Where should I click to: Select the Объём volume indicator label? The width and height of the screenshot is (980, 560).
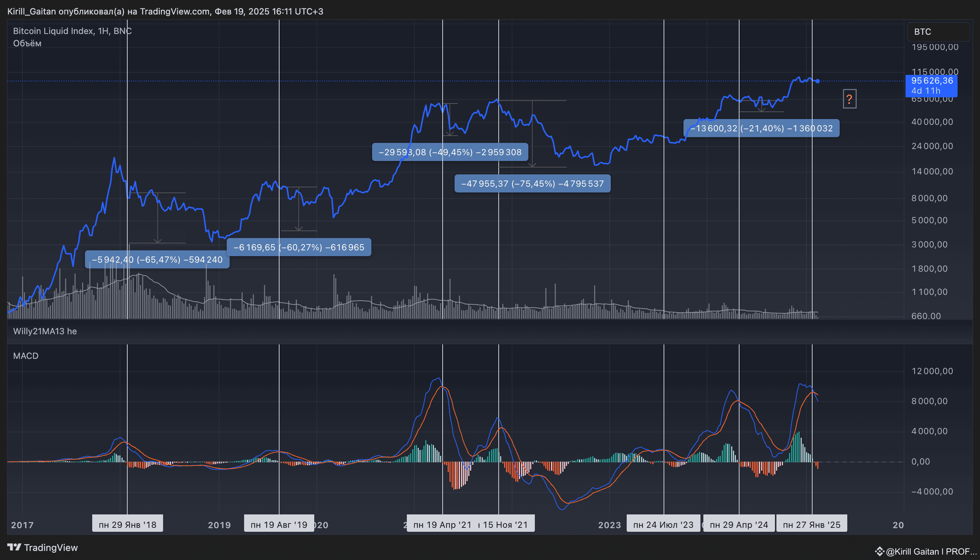click(27, 43)
